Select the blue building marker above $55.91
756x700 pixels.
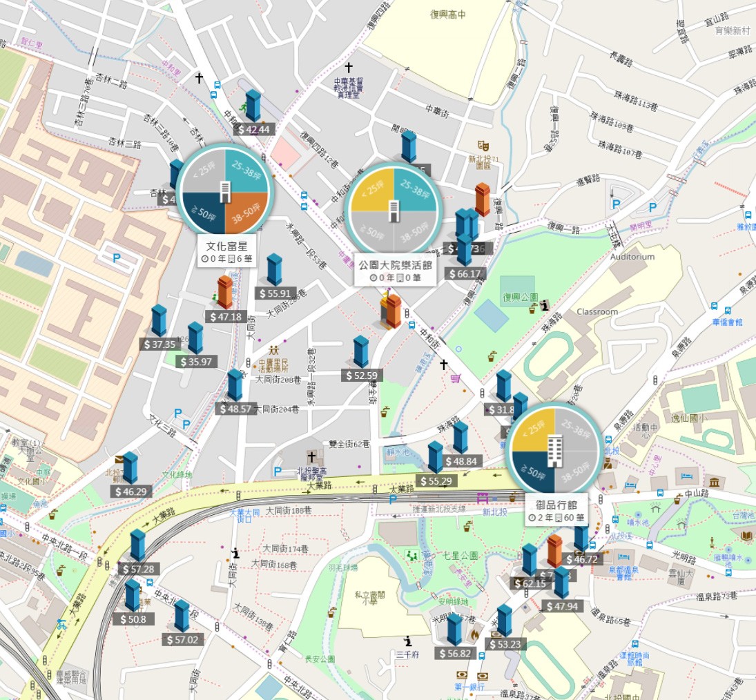[274, 269]
